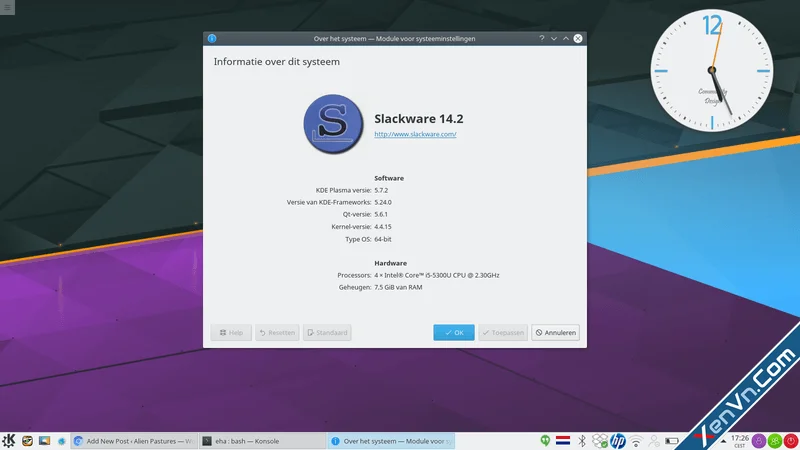Click the question mark help button in title bar
The height and width of the screenshot is (450, 800).
[x=542, y=38]
